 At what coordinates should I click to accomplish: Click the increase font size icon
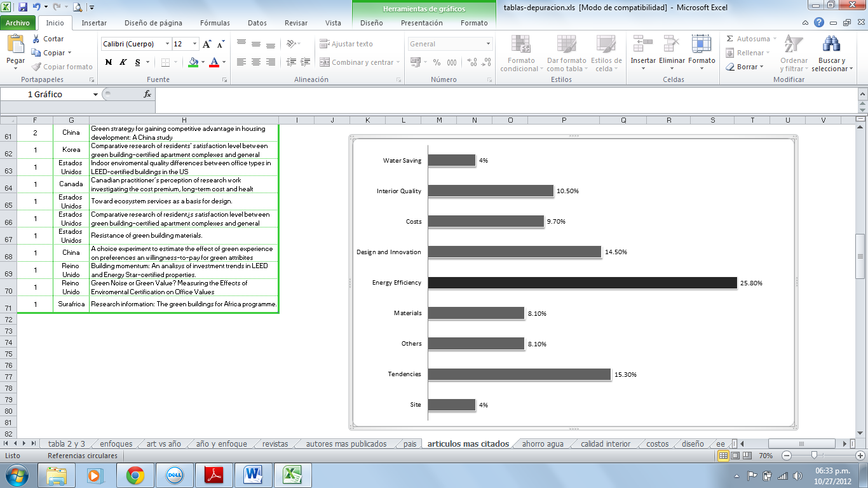pyautogui.click(x=207, y=44)
